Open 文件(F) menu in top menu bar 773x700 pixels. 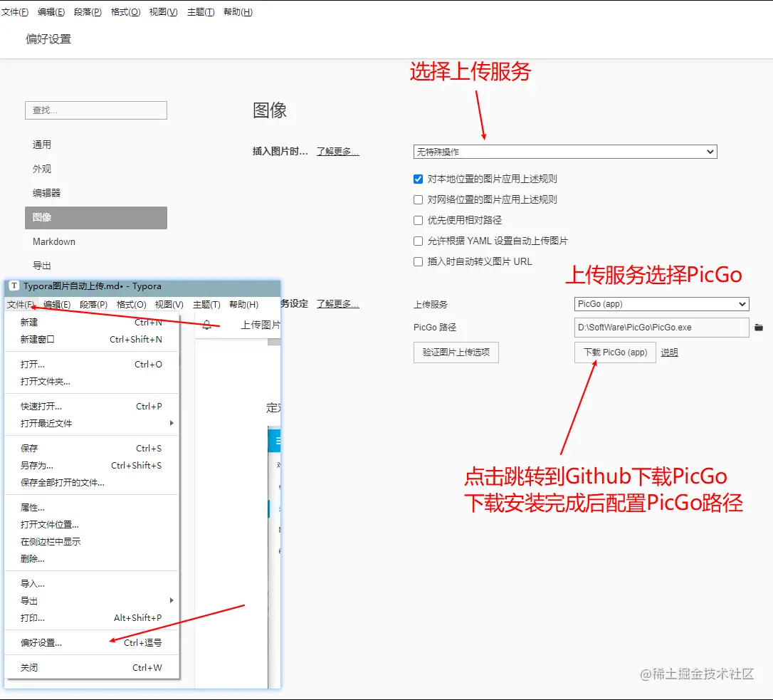(15, 12)
